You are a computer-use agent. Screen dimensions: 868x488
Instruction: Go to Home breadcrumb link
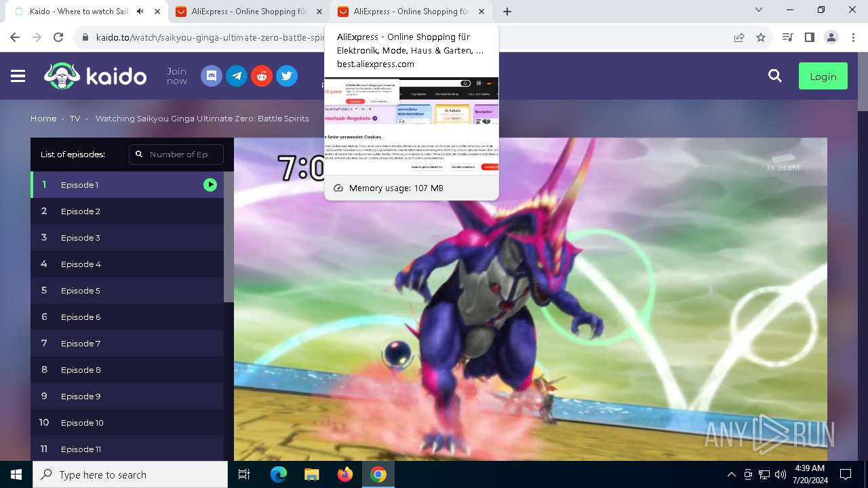click(x=43, y=119)
